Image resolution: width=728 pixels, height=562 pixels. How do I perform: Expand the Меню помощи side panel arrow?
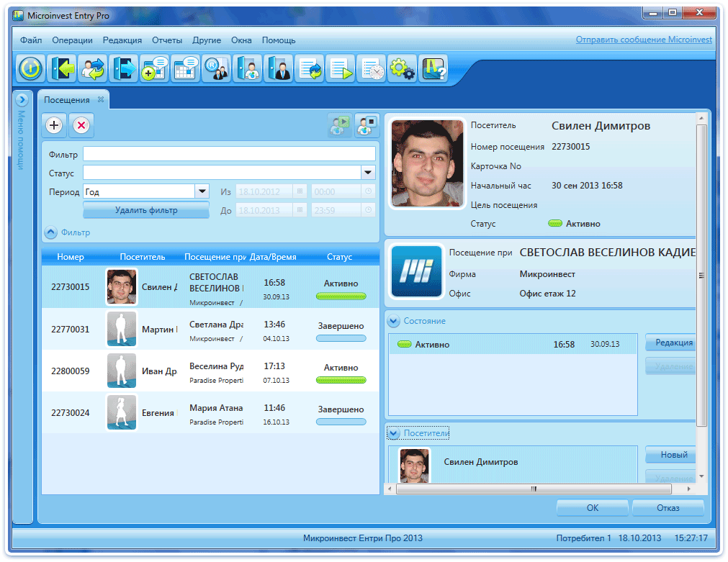pyautogui.click(x=22, y=99)
